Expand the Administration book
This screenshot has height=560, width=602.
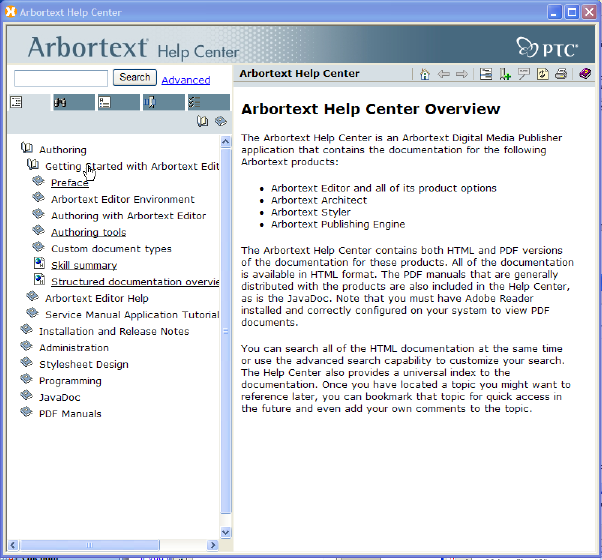[26, 346]
